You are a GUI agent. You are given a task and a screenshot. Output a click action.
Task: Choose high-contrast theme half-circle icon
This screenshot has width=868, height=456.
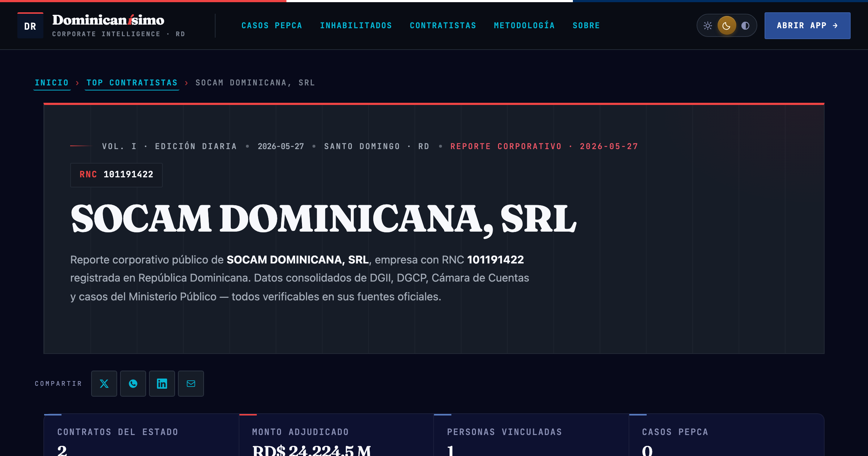pos(745,26)
